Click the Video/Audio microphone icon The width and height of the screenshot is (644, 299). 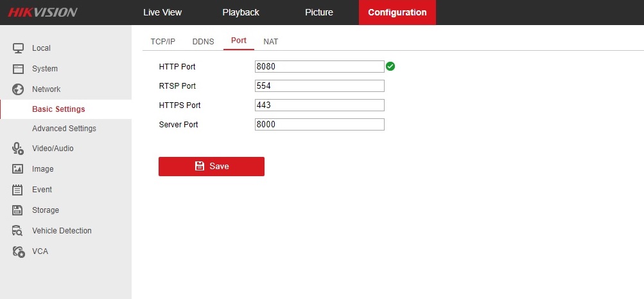click(18, 149)
